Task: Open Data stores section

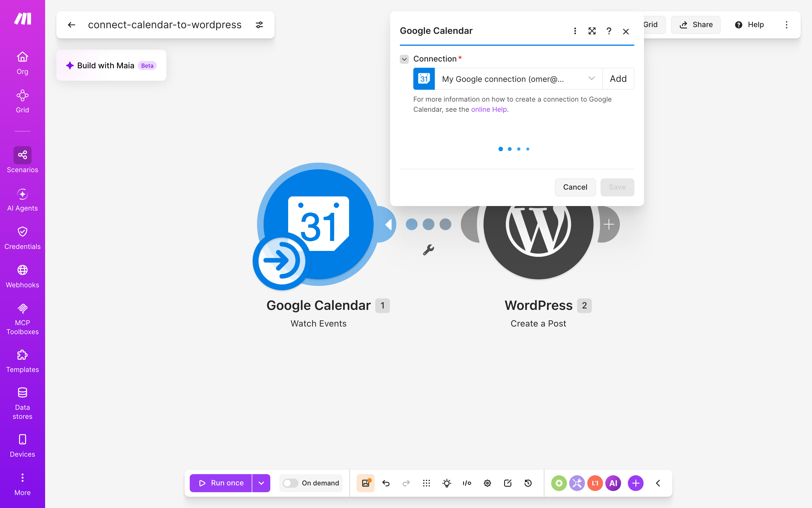Action: [23, 403]
